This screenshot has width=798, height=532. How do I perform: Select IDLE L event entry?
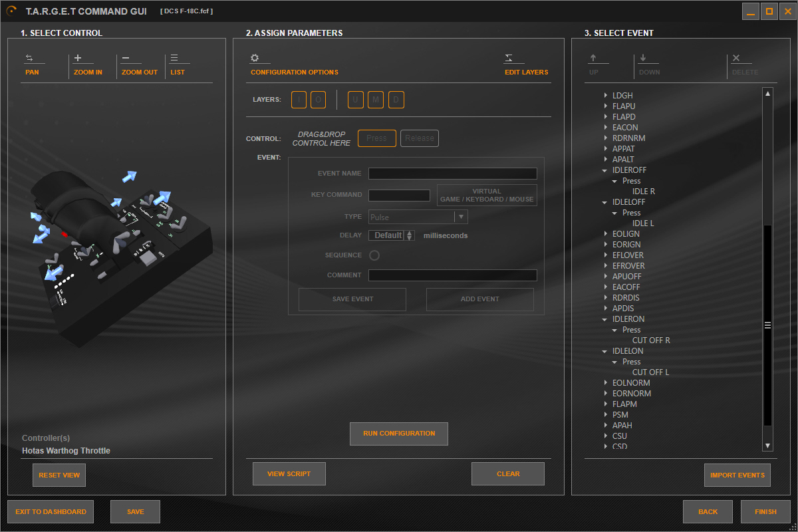coord(643,223)
